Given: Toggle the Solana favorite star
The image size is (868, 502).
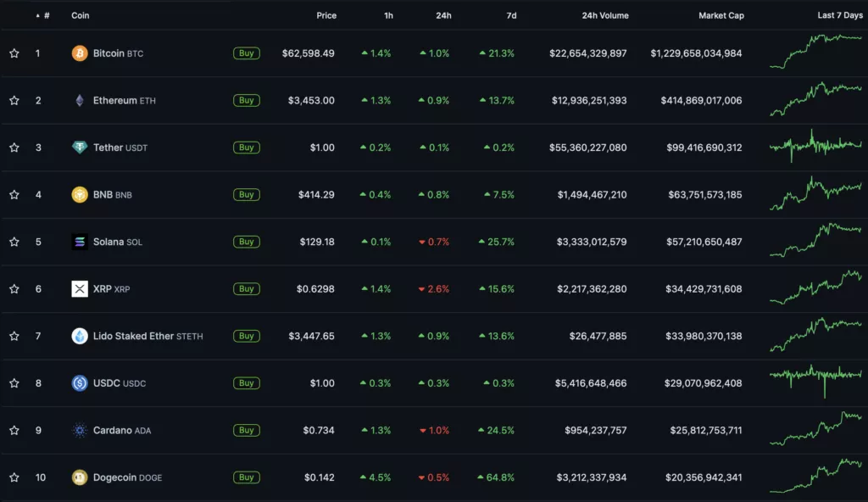Looking at the screenshot, I should [x=14, y=242].
